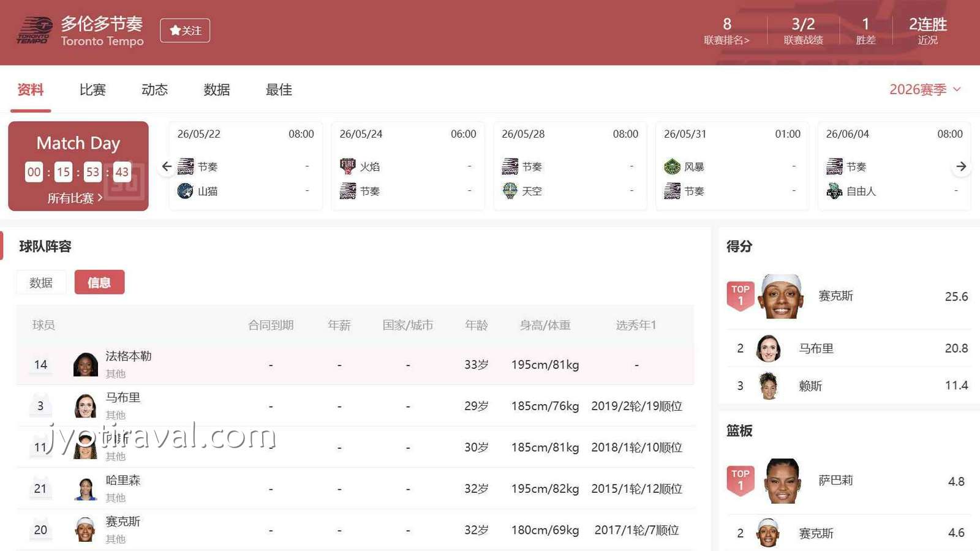Open player 哈里森 in the roster
The height and width of the screenshot is (551, 980).
[x=123, y=481]
